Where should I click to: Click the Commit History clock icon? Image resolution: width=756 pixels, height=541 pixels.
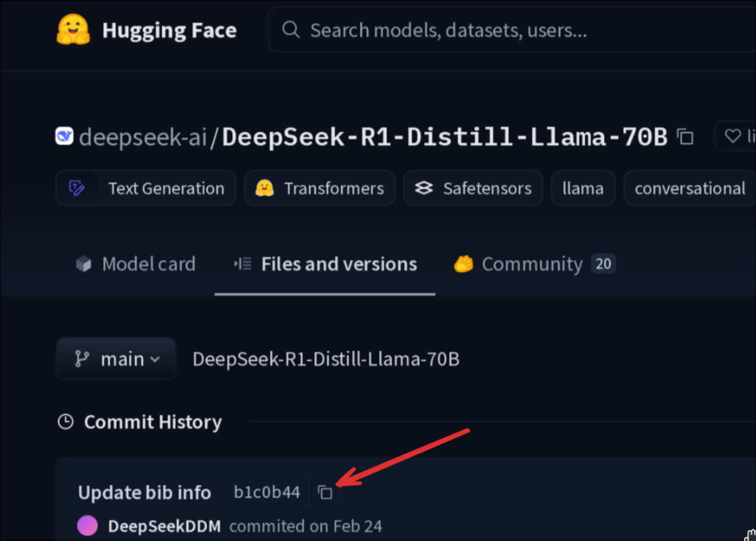[x=66, y=422]
